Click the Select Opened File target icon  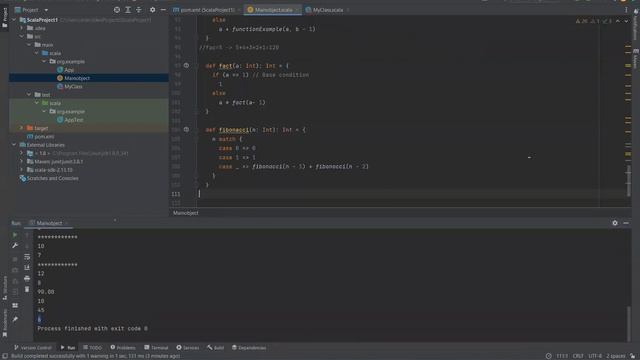click(117, 10)
